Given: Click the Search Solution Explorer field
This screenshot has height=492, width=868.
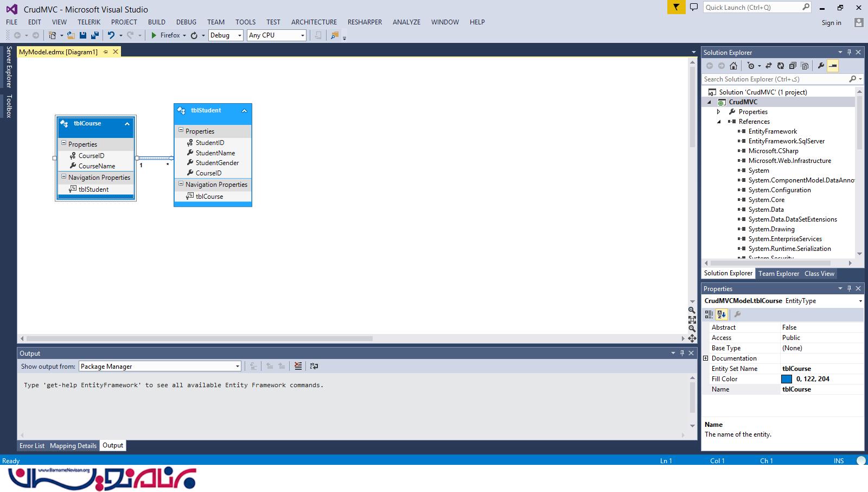Looking at the screenshot, I should pos(775,79).
